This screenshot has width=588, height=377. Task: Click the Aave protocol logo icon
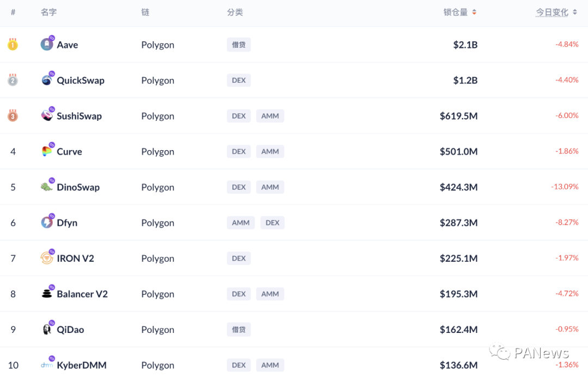pyautogui.click(x=47, y=45)
